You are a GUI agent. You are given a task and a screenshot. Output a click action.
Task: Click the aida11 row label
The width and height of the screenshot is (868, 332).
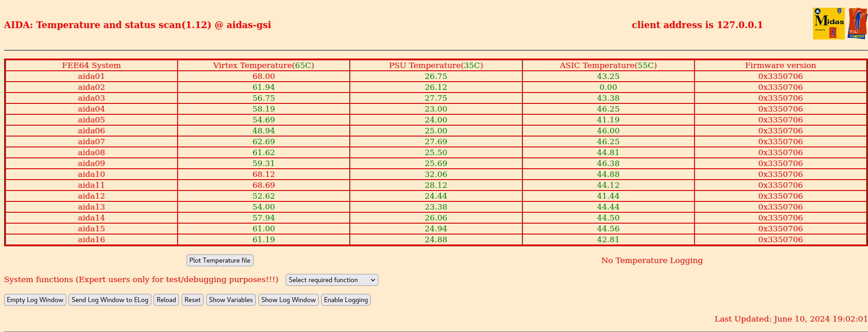(91, 185)
